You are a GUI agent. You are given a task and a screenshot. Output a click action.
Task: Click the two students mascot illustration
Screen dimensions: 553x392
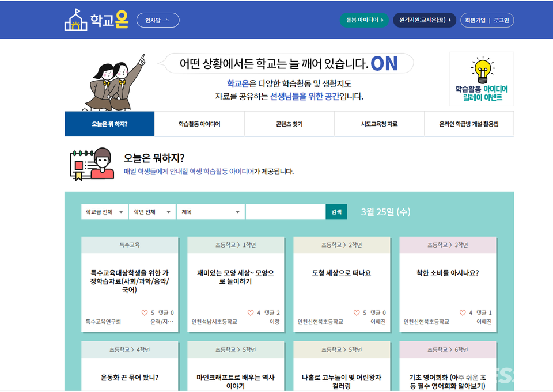click(x=115, y=83)
